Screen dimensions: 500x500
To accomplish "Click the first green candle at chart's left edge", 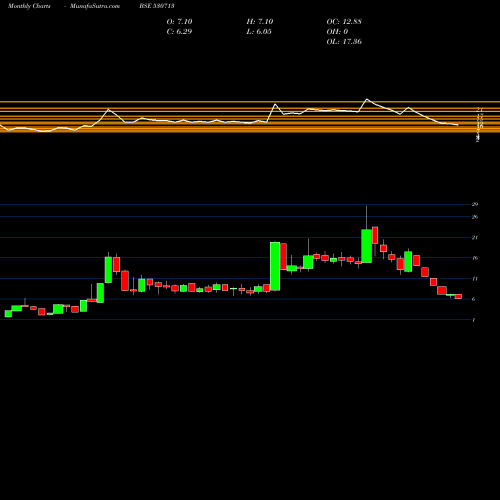I will (x=8, y=314).
